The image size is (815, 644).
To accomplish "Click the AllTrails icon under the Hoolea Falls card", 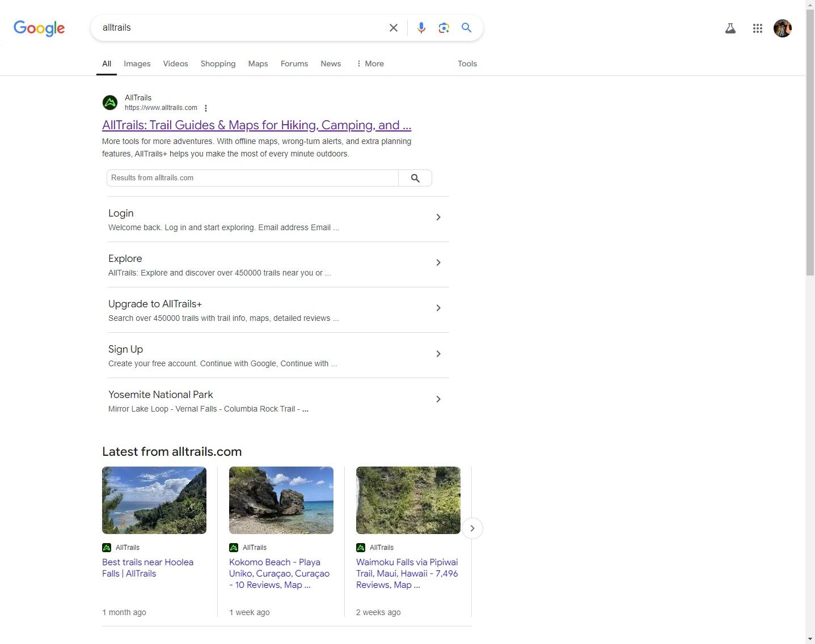I will (x=107, y=548).
